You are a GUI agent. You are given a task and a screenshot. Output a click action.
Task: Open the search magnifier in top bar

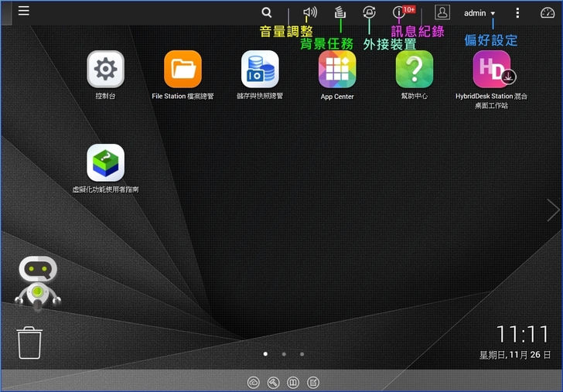click(266, 12)
